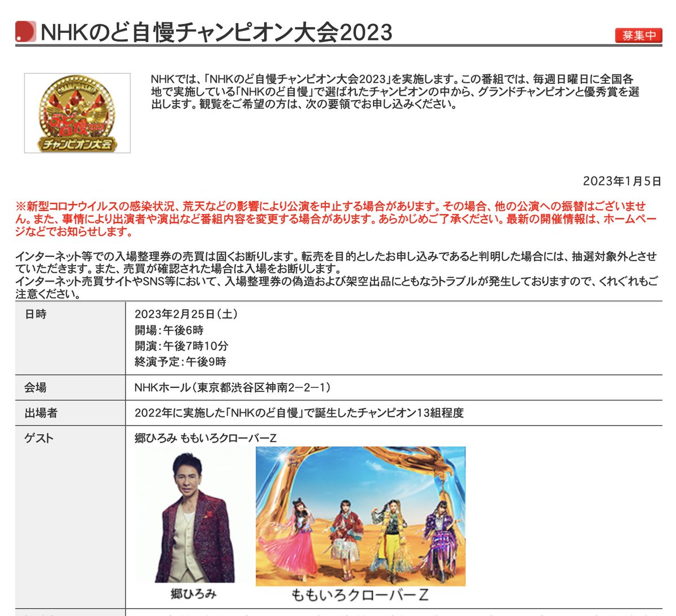The image size is (676, 616).
Task: Click the ももいろクローバーZ group photo
Action: click(361, 516)
